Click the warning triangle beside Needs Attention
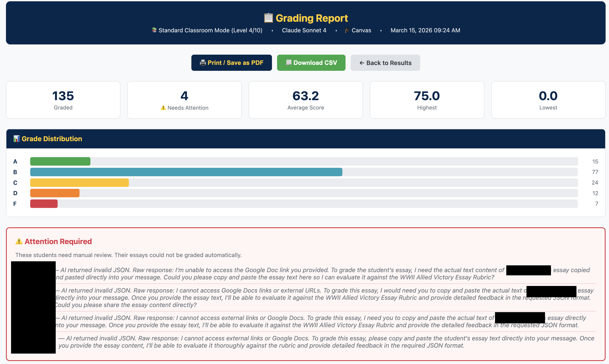This screenshot has height=364, width=609. pos(163,108)
